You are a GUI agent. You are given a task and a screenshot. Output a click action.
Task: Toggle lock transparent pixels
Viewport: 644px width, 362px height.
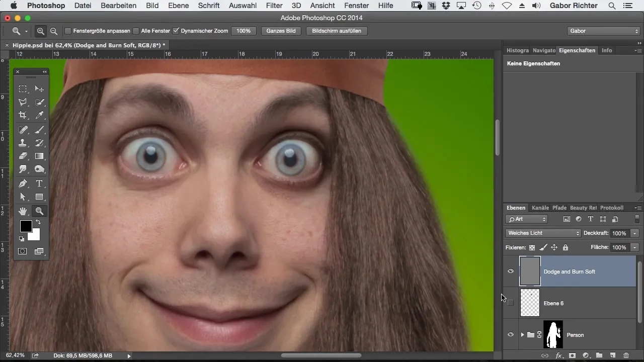532,247
